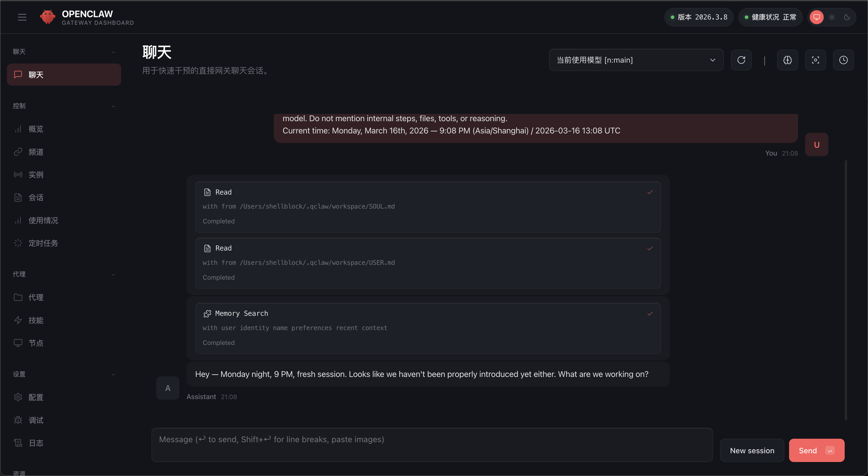Image resolution: width=868 pixels, height=476 pixels.
Task: Select the system theme monitor icon
Action: click(816, 17)
